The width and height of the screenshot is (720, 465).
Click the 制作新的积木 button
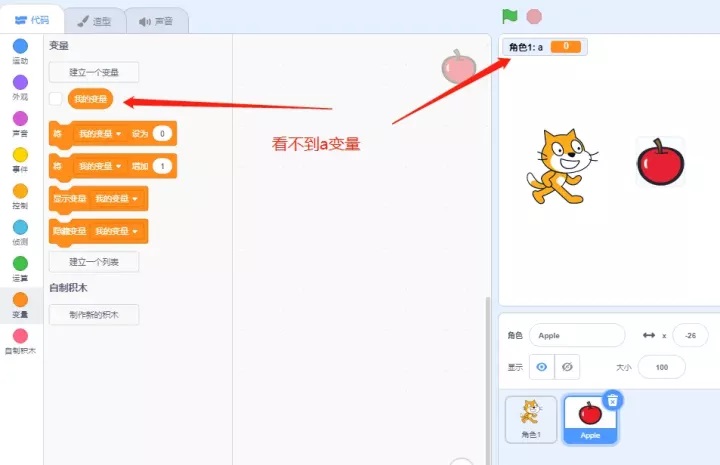pyautogui.click(x=94, y=314)
